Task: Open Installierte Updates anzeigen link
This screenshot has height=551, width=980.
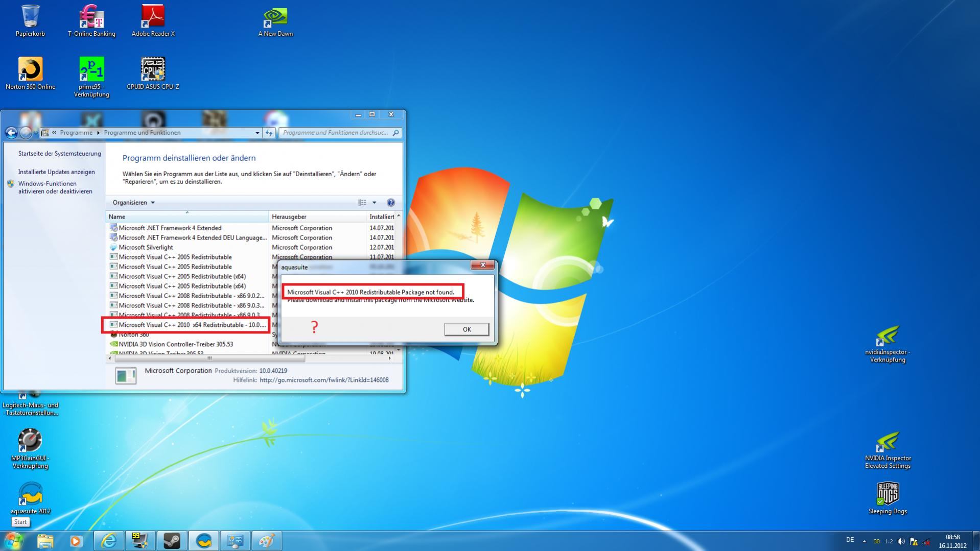Action: click(x=56, y=172)
